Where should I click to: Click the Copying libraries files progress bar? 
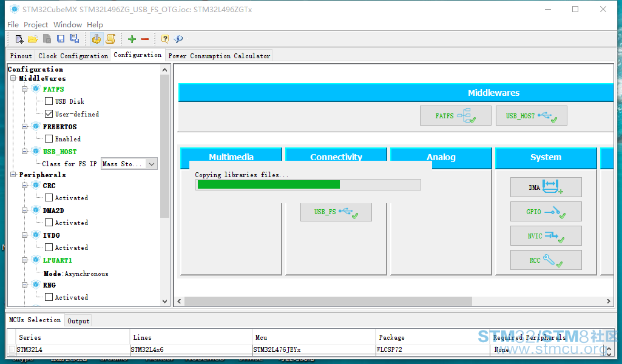(308, 185)
